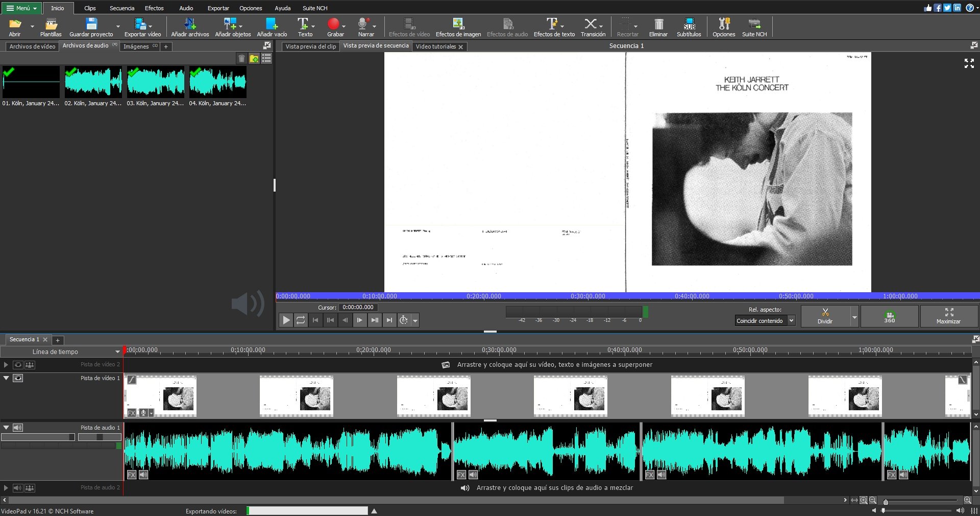This screenshot has width=980, height=516.
Task: Click the Dividir button
Action: tap(825, 317)
